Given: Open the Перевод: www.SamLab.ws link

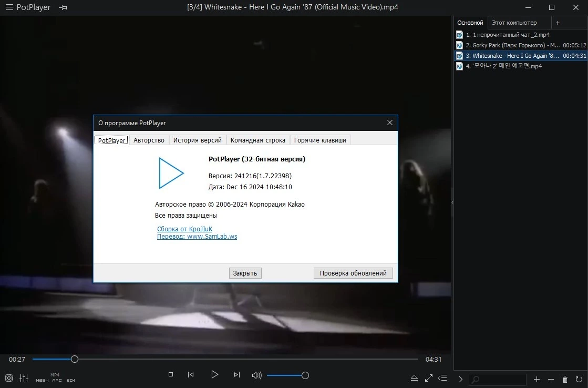Looking at the screenshot, I should click(x=197, y=237).
